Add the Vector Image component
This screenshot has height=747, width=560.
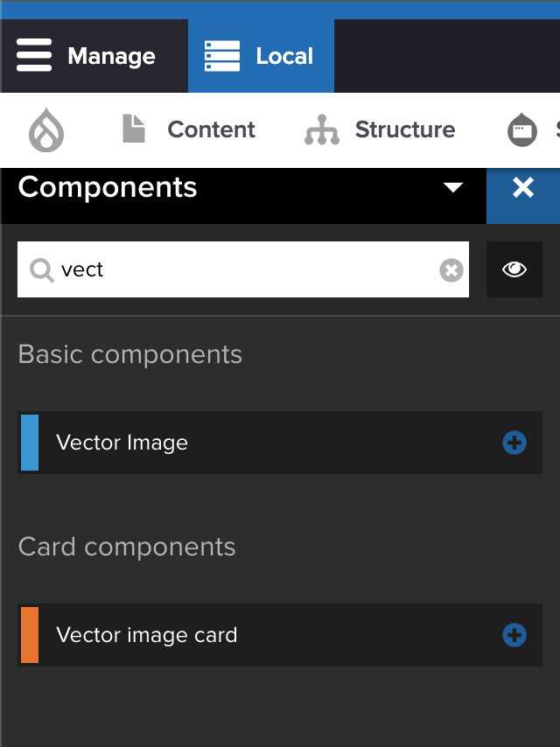click(x=514, y=443)
